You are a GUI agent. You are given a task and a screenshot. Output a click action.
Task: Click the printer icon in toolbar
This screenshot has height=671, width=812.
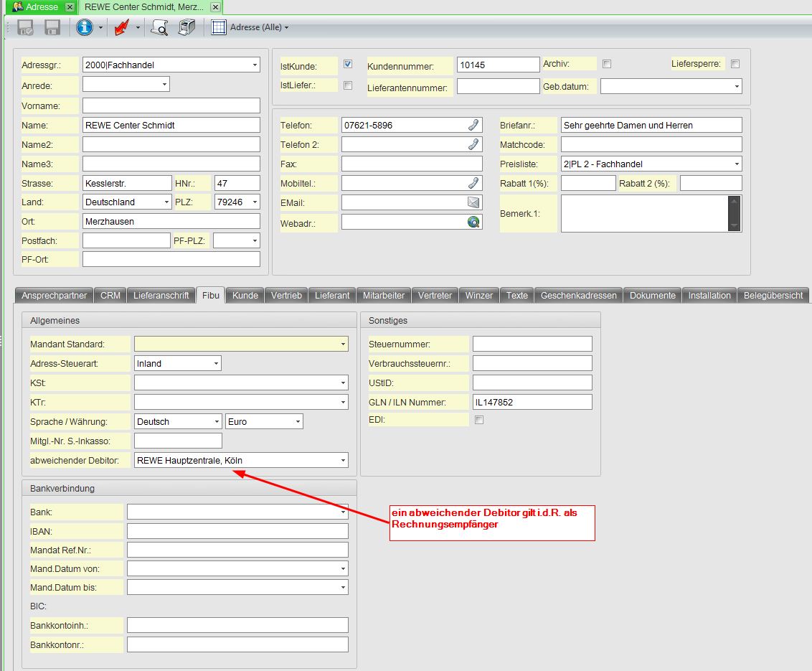[187, 27]
